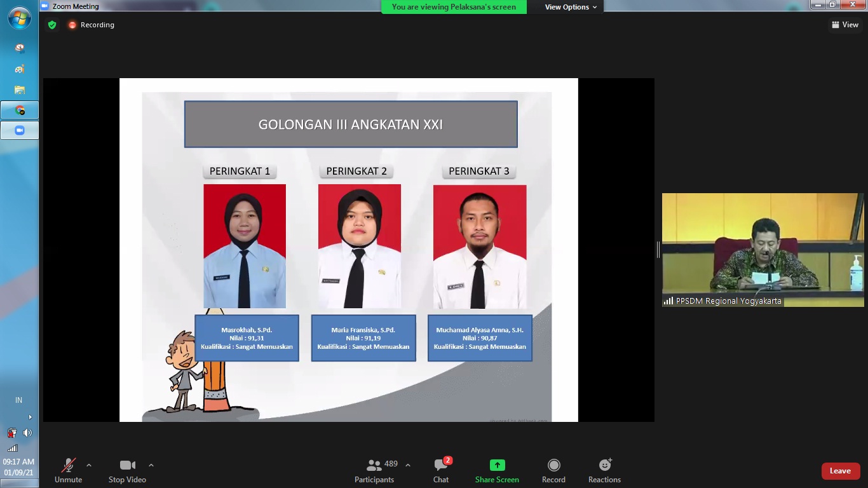Viewport: 868px width, 488px height.
Task: Click the GOLONGAN III ANGKATAN XXI heading
Action: click(x=351, y=125)
